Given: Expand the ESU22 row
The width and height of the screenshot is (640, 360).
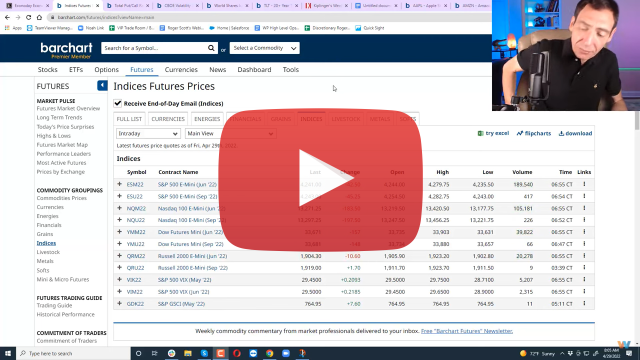Looking at the screenshot, I should click(119, 196).
